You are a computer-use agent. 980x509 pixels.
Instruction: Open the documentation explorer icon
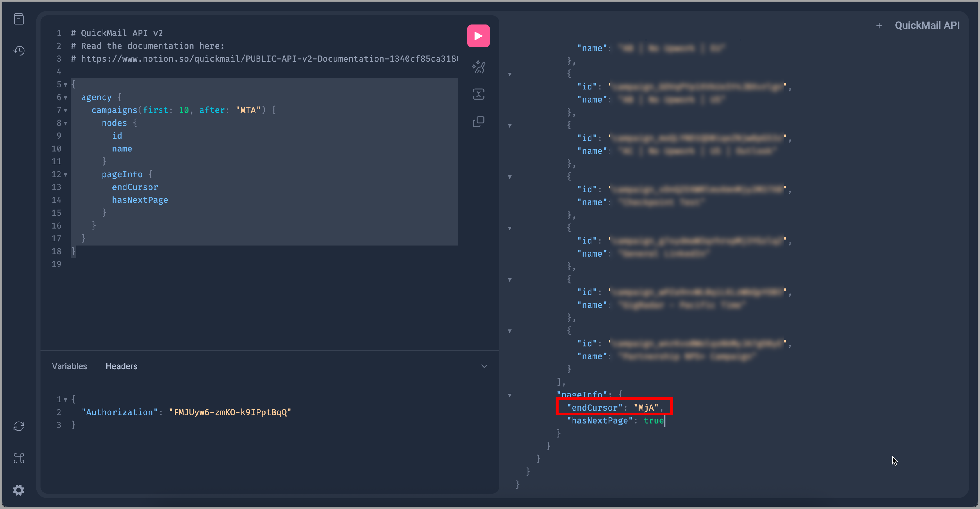point(19,19)
